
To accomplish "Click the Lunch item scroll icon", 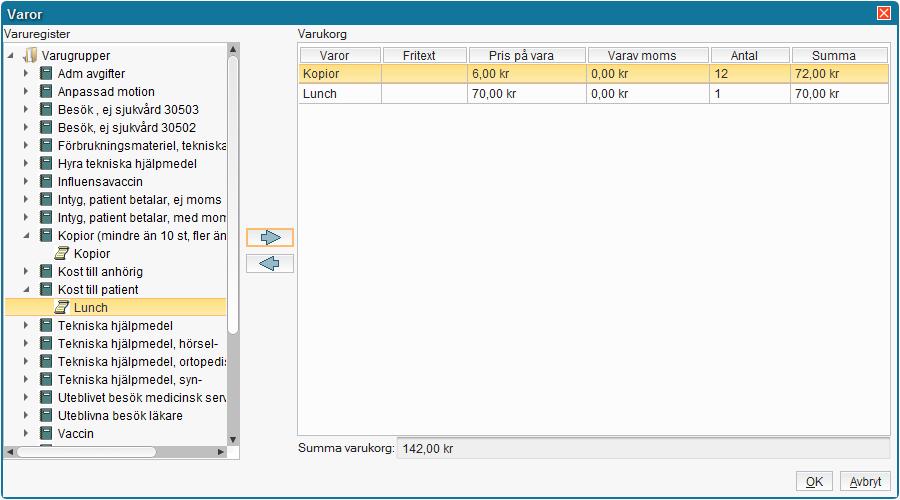I will [x=61, y=307].
